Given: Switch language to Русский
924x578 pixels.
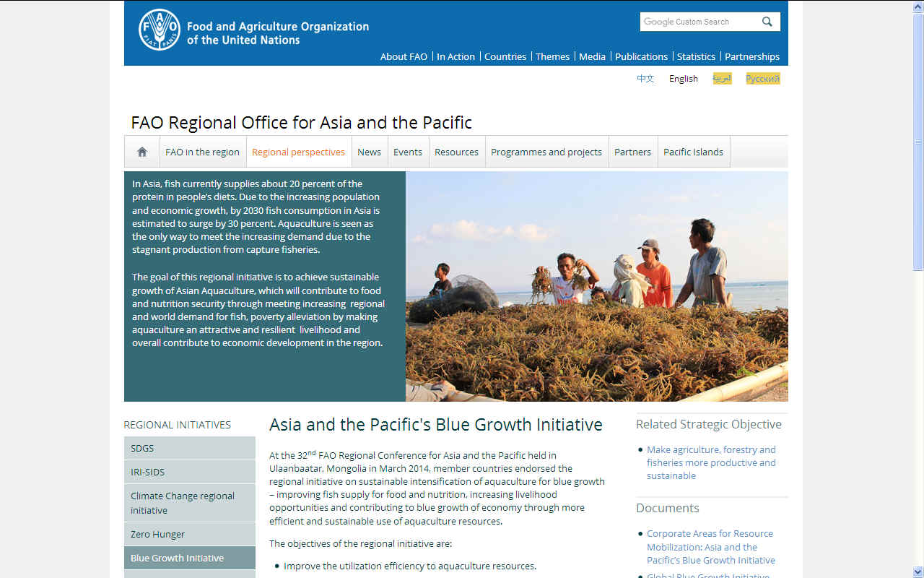Looking at the screenshot, I should click(763, 79).
